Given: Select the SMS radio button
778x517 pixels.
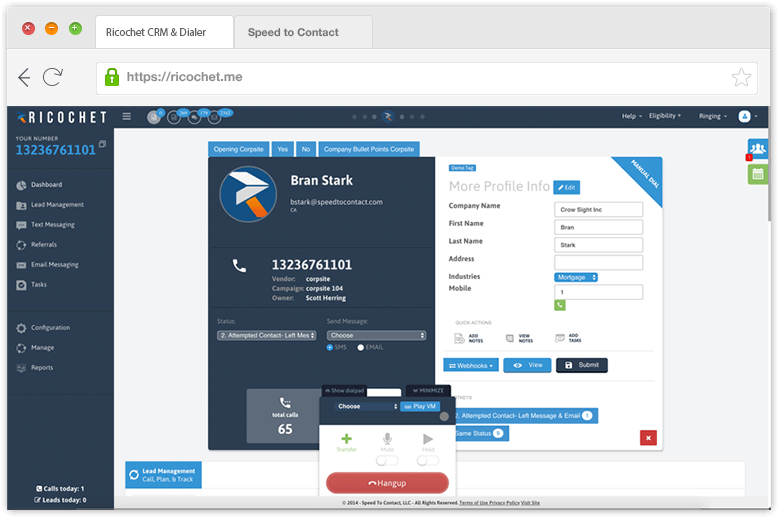Looking at the screenshot, I should point(329,347).
